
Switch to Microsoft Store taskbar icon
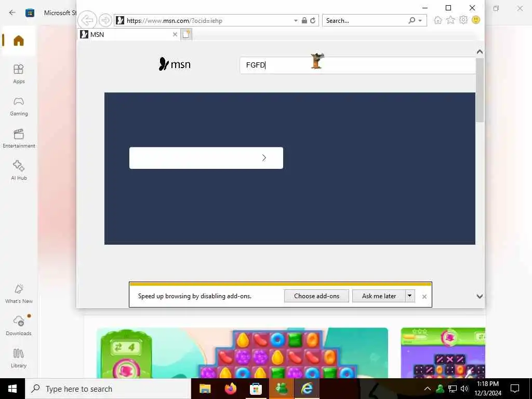256,389
